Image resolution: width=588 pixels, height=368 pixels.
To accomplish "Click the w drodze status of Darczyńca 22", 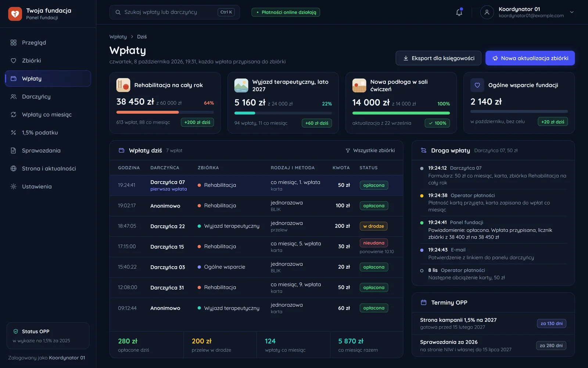I will click(373, 226).
